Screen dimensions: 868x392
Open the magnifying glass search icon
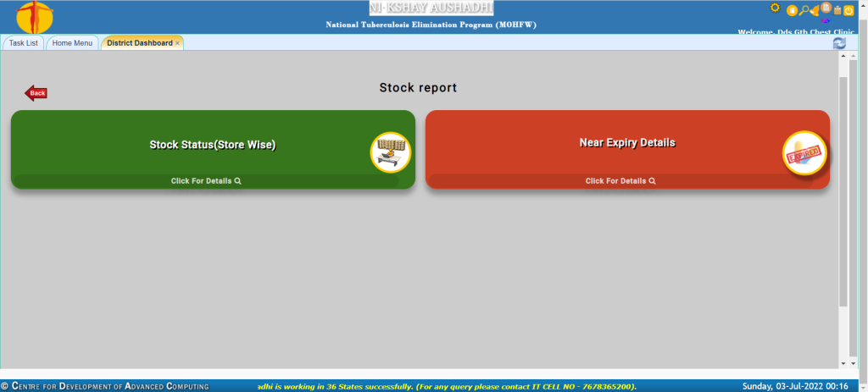tap(804, 10)
